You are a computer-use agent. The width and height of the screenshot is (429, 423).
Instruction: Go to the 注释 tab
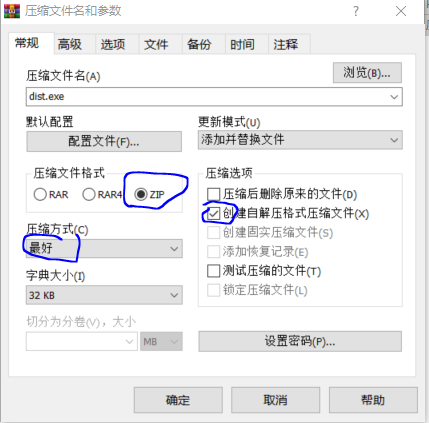click(x=286, y=44)
